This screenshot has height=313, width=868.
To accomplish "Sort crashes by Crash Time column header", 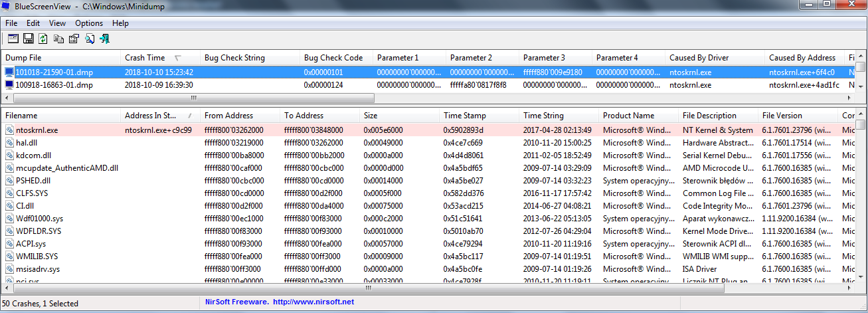I will (x=159, y=58).
